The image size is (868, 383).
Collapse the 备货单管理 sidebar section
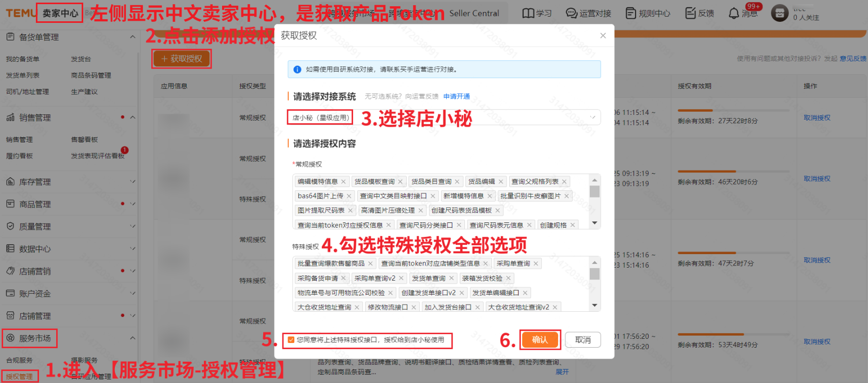coord(133,37)
